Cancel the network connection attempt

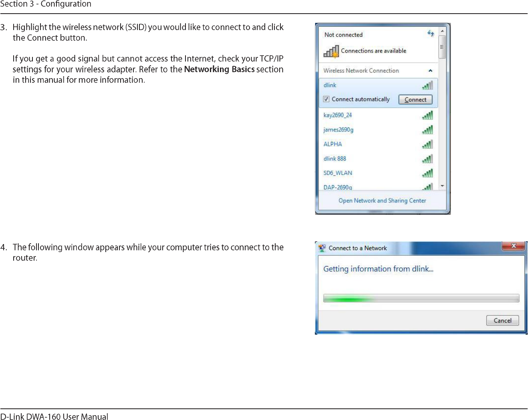point(502,320)
